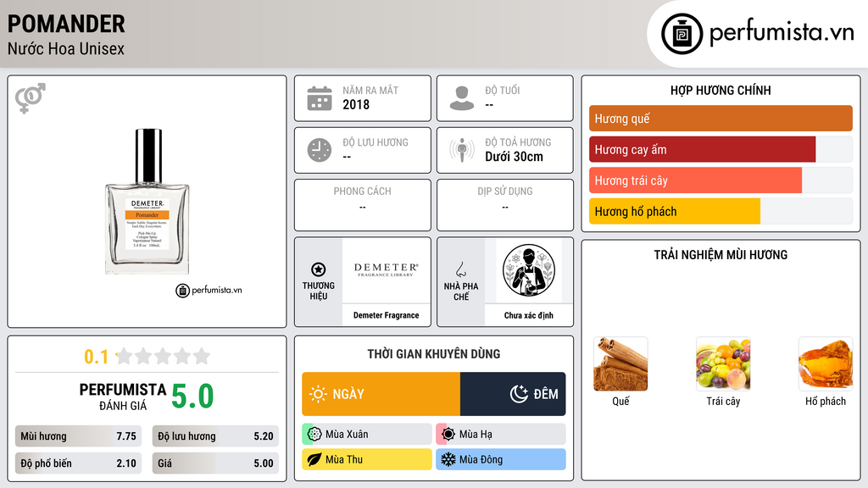
Task: Click the small watermark logo under the bottle
Action: point(209,290)
